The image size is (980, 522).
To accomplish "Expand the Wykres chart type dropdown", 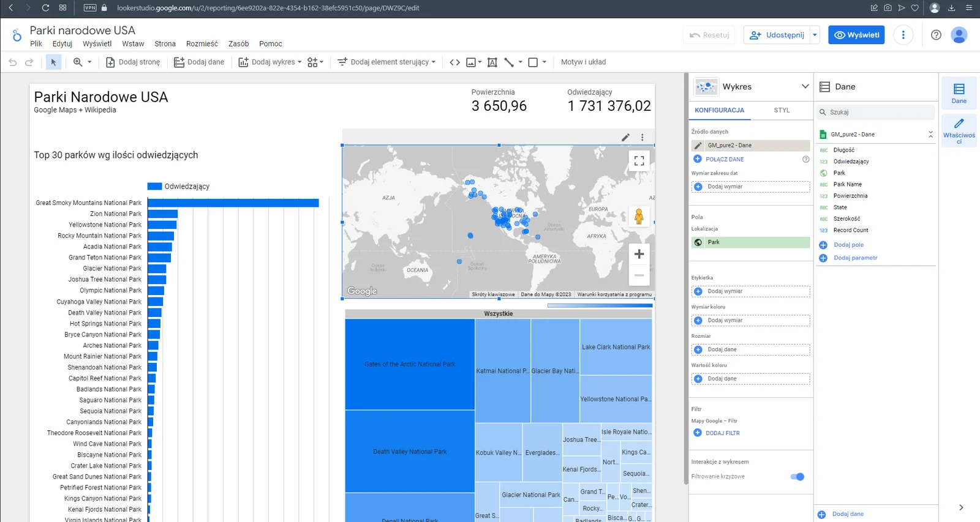I will tap(805, 86).
